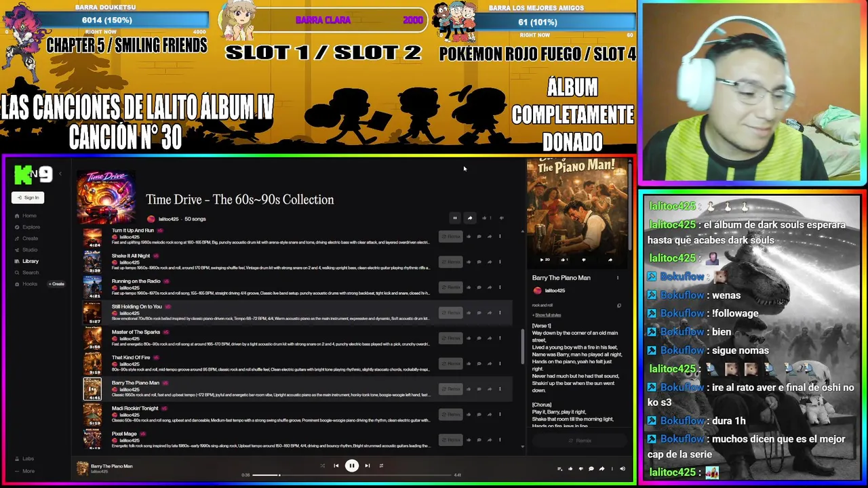Screen dimensions: 868x488
Task: Expand Show full styles in right panel
Action: pyautogui.click(x=548, y=315)
